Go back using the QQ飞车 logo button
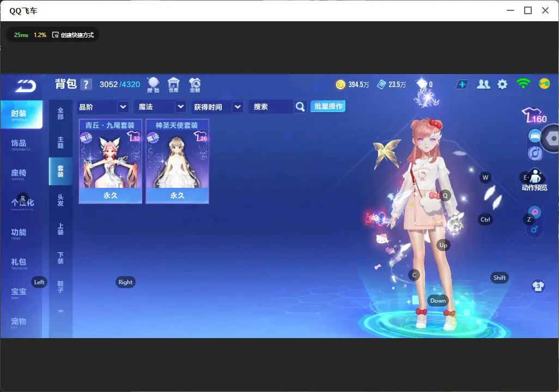 point(25,86)
